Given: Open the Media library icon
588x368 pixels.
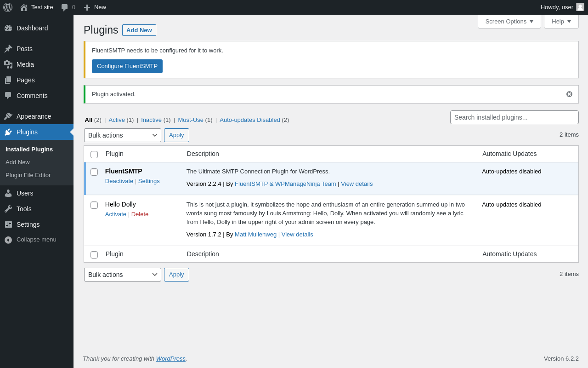Looking at the screenshot, I should (x=8, y=64).
